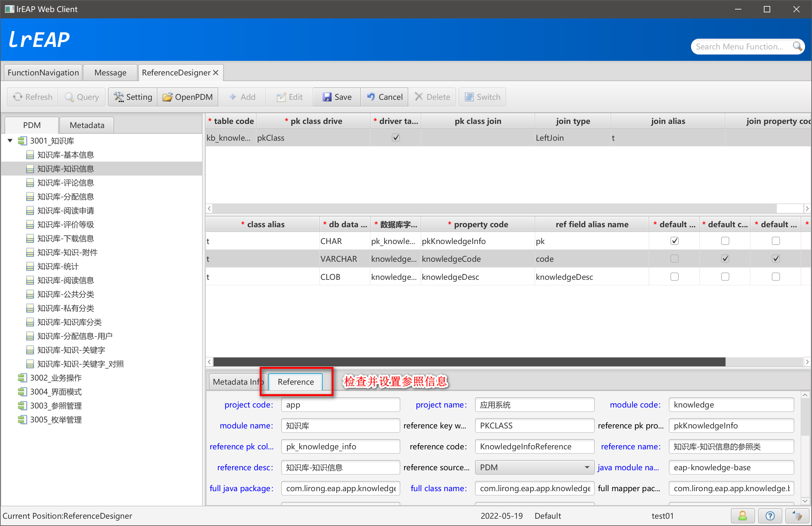Click the rightmost status bar icon
Screen dimensions: 812x526
click(797, 516)
